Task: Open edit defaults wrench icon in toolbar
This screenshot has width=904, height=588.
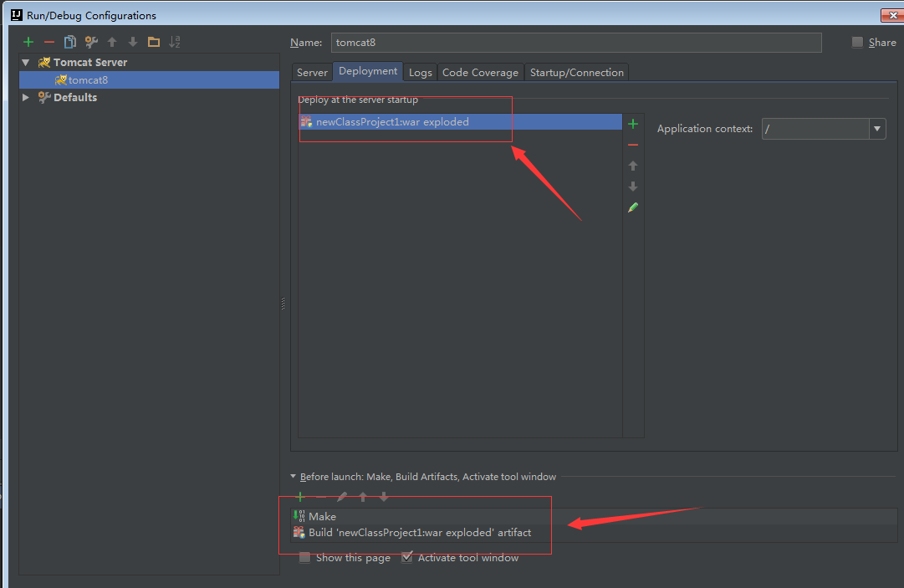Action: (x=91, y=42)
